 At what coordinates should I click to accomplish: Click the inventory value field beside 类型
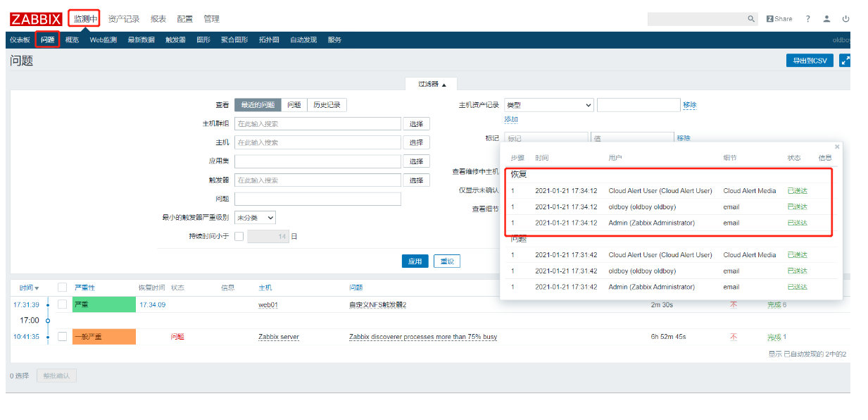pos(639,105)
